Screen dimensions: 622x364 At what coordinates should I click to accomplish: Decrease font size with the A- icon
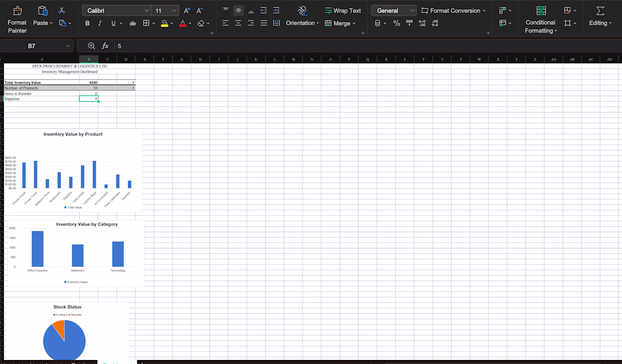click(200, 11)
